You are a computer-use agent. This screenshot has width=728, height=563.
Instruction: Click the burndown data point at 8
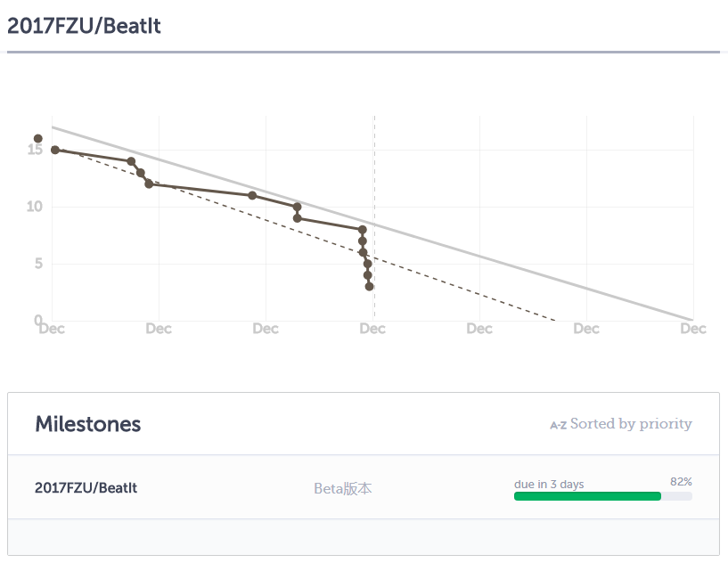(x=362, y=229)
